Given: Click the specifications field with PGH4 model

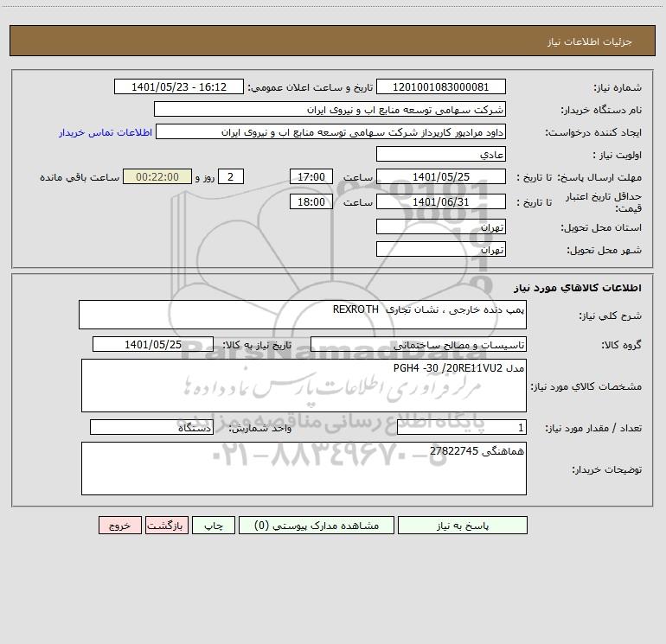Looking at the screenshot, I should pyautogui.click(x=304, y=386).
